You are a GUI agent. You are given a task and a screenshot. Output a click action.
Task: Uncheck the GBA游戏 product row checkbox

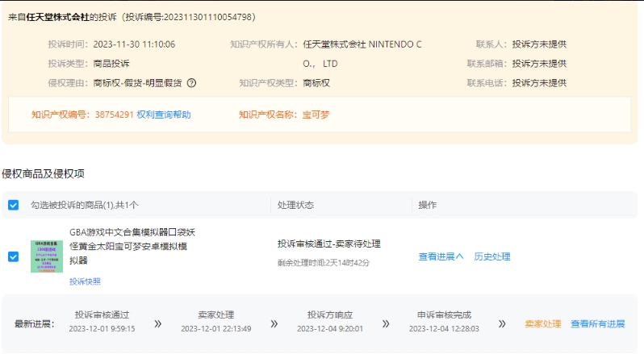13,256
